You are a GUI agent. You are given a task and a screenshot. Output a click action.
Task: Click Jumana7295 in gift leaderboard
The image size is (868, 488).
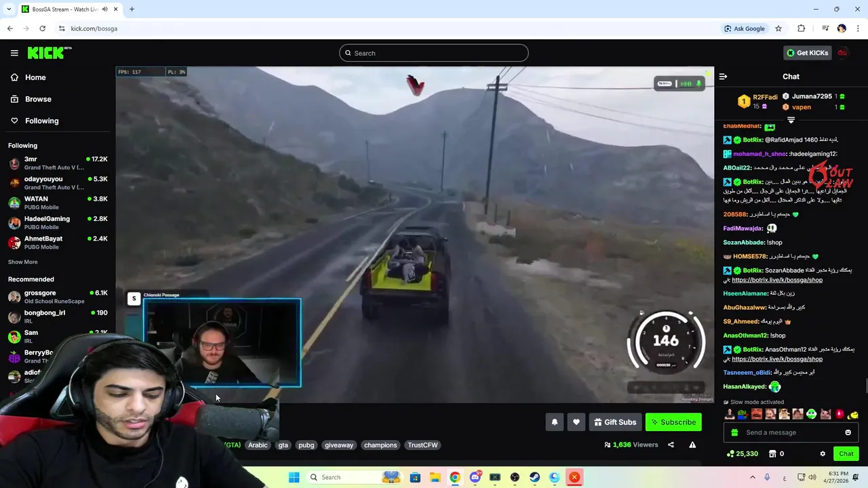pos(812,96)
